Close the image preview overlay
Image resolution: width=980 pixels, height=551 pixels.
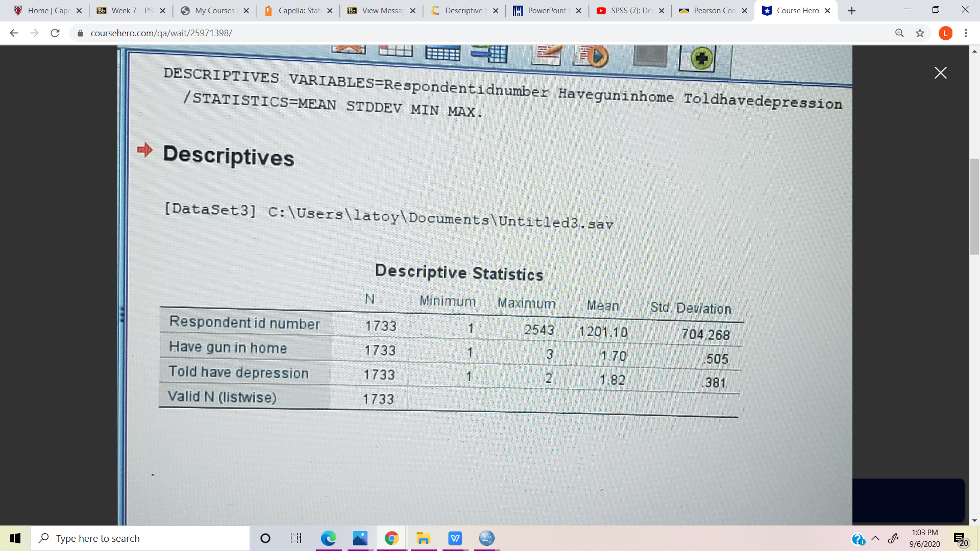[x=940, y=73]
